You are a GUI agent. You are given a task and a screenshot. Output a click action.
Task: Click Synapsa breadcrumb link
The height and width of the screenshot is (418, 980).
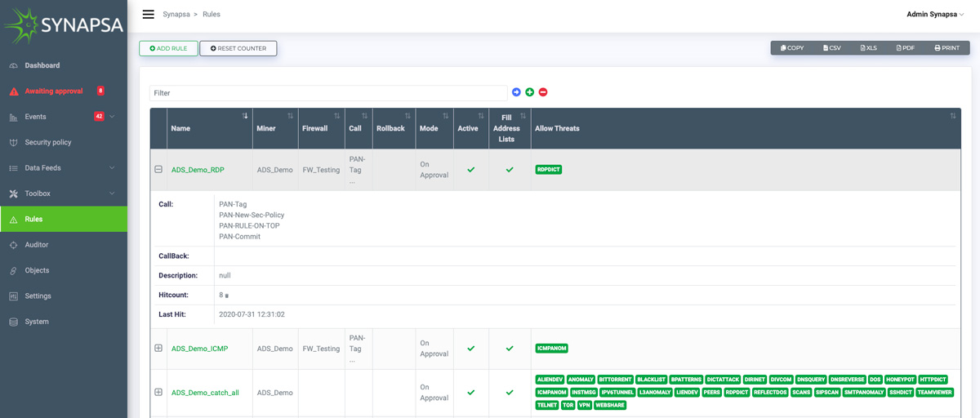(176, 14)
